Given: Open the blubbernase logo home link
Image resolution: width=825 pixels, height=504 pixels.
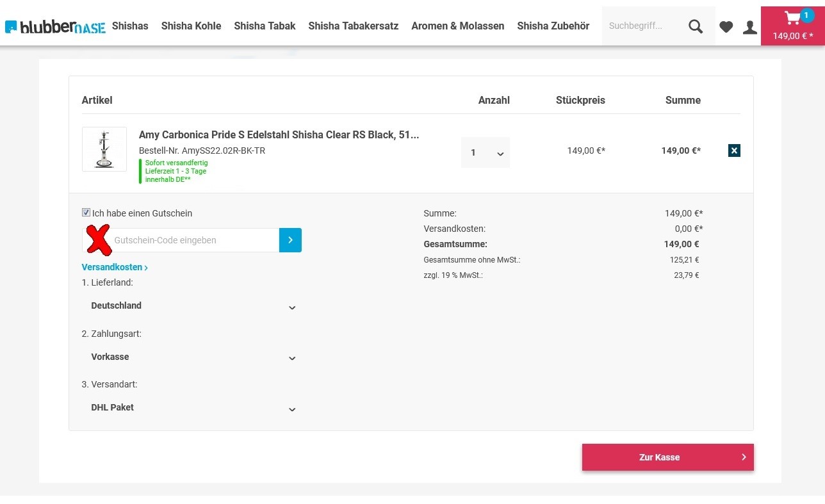Looking at the screenshot, I should click(55, 26).
